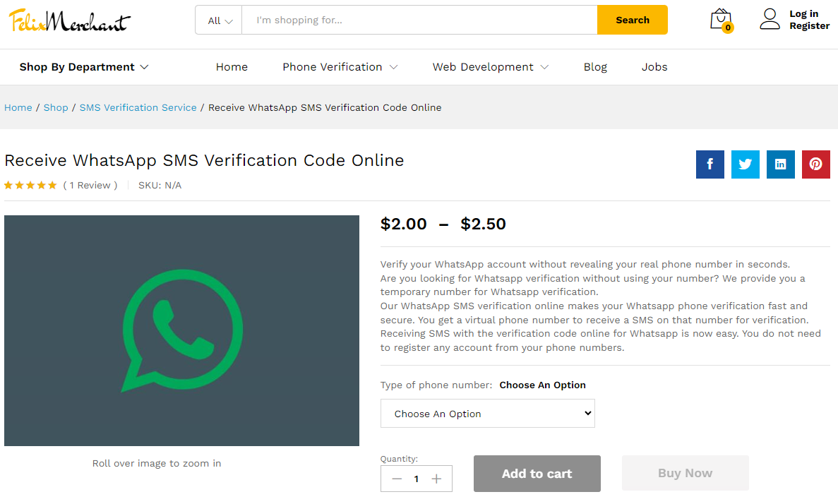Click the Add to cart button
The height and width of the screenshot is (504, 838).
[537, 474]
